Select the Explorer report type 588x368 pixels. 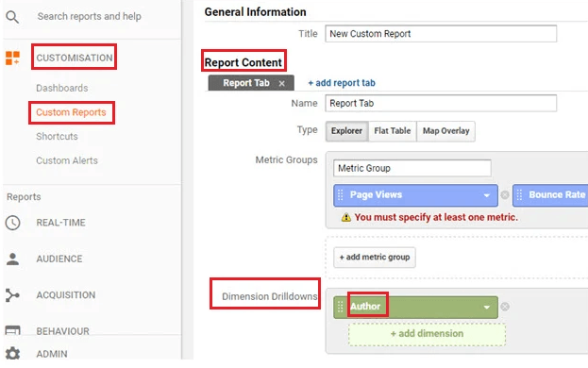[347, 131]
